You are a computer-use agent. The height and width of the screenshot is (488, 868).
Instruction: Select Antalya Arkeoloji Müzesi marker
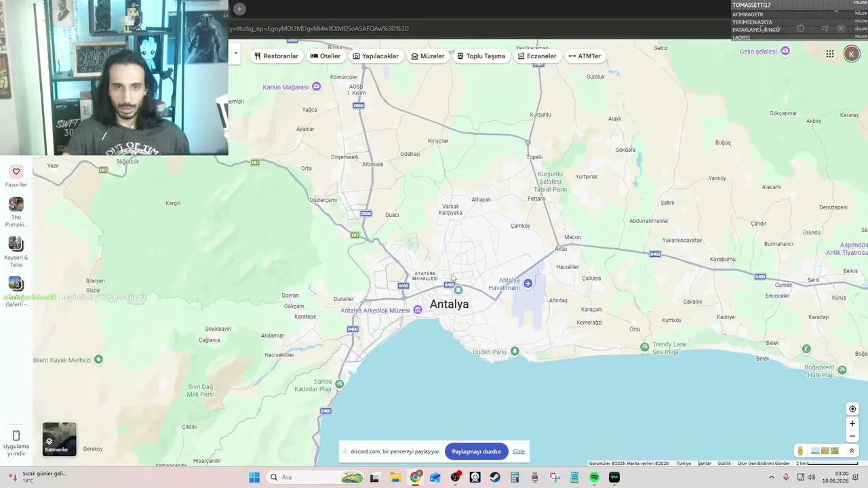click(418, 310)
